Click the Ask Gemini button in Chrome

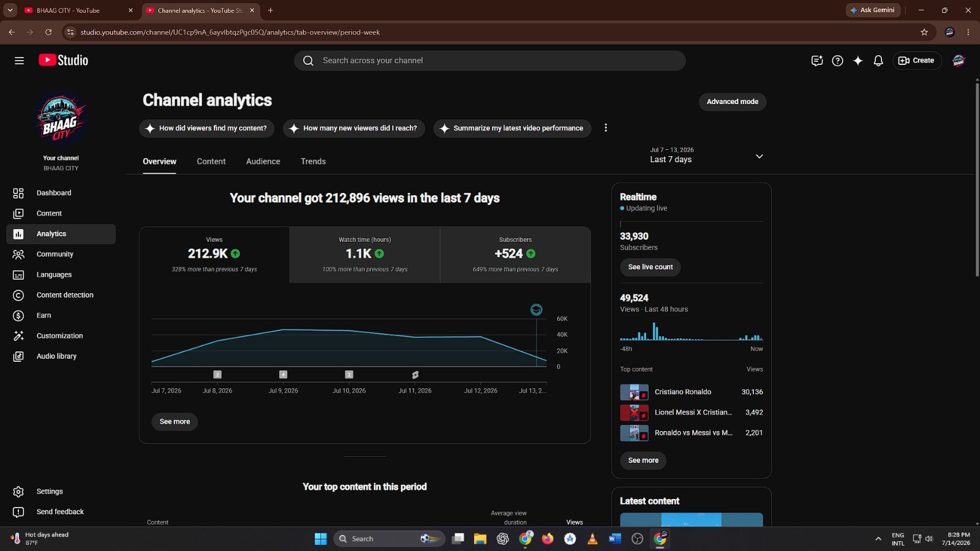(x=873, y=10)
